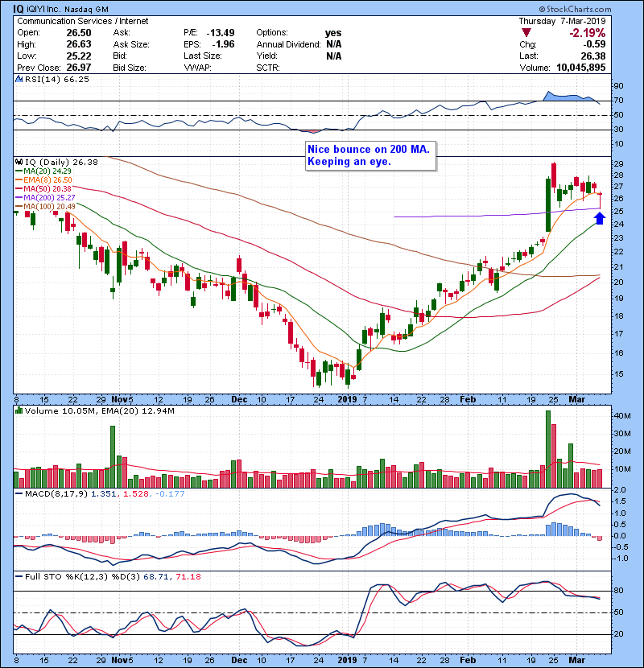Viewport: 644px width, 668px height.
Task: Click the 80 level on the stochastic axis
Action: click(618, 591)
